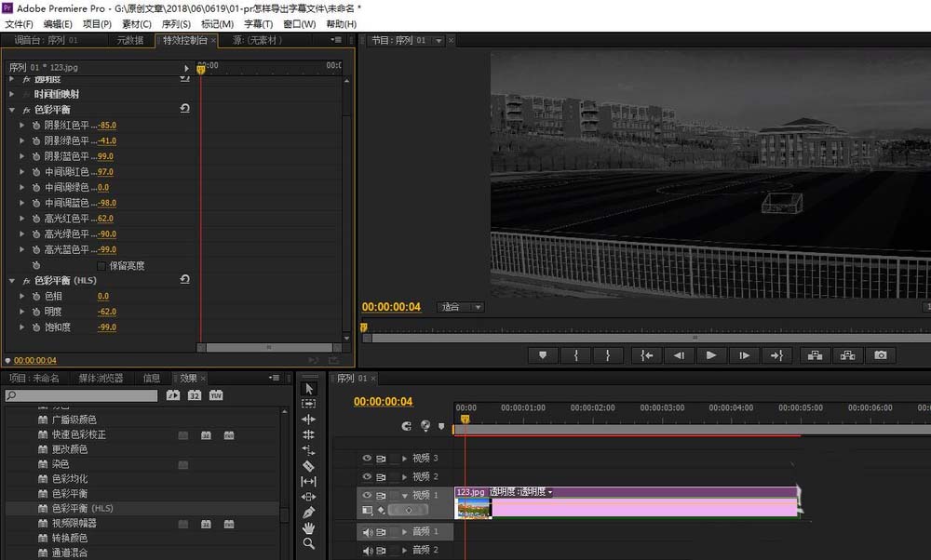Select the Zoom magnifier tool

click(x=309, y=543)
